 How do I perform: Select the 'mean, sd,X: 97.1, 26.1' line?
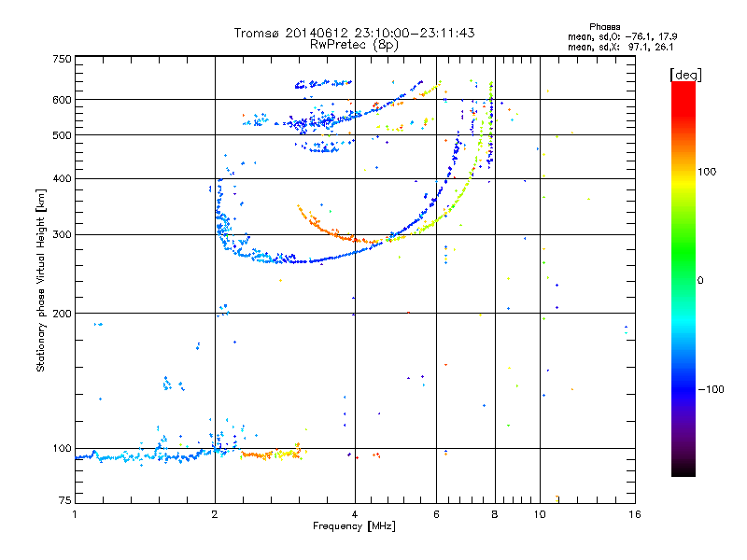click(x=620, y=47)
